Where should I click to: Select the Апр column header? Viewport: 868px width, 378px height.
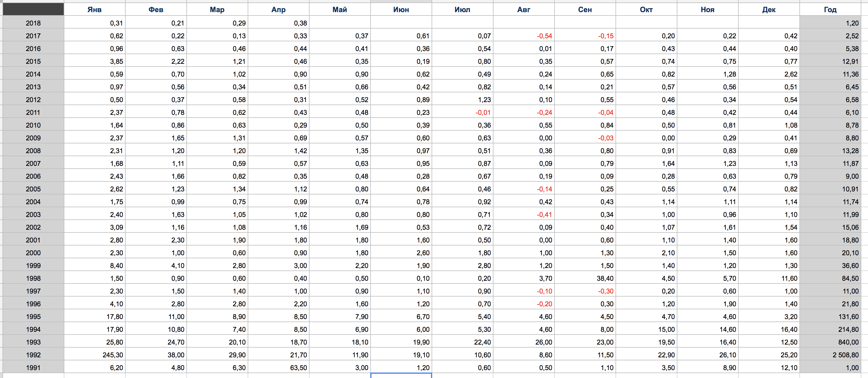point(279,9)
